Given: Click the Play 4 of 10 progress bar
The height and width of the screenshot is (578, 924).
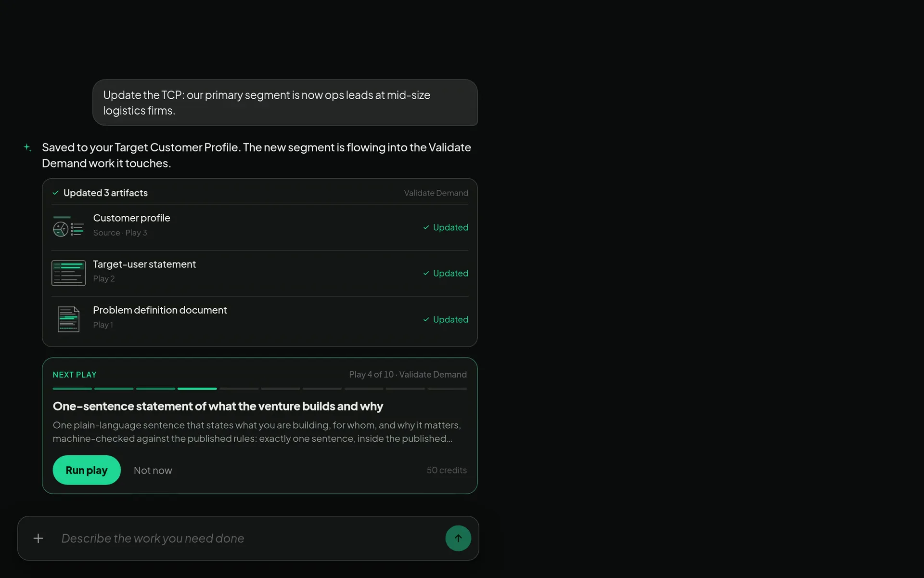Looking at the screenshot, I should [x=260, y=388].
